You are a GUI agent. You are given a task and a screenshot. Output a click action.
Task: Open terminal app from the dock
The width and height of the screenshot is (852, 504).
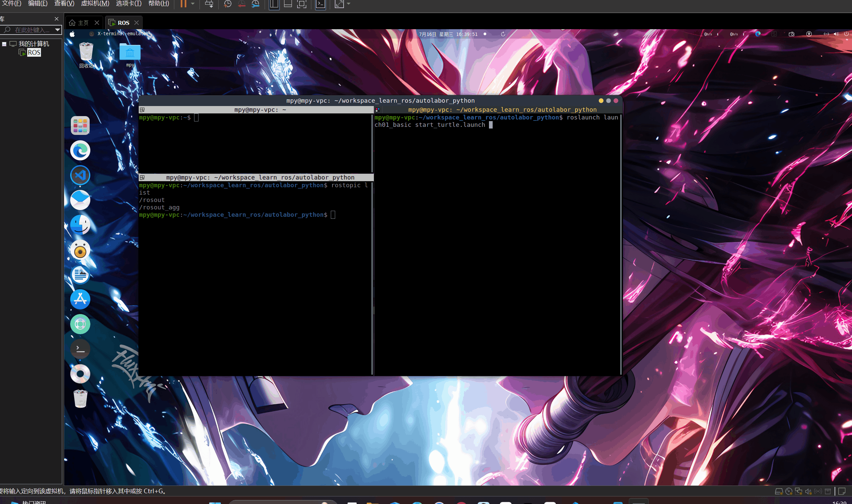click(x=80, y=349)
